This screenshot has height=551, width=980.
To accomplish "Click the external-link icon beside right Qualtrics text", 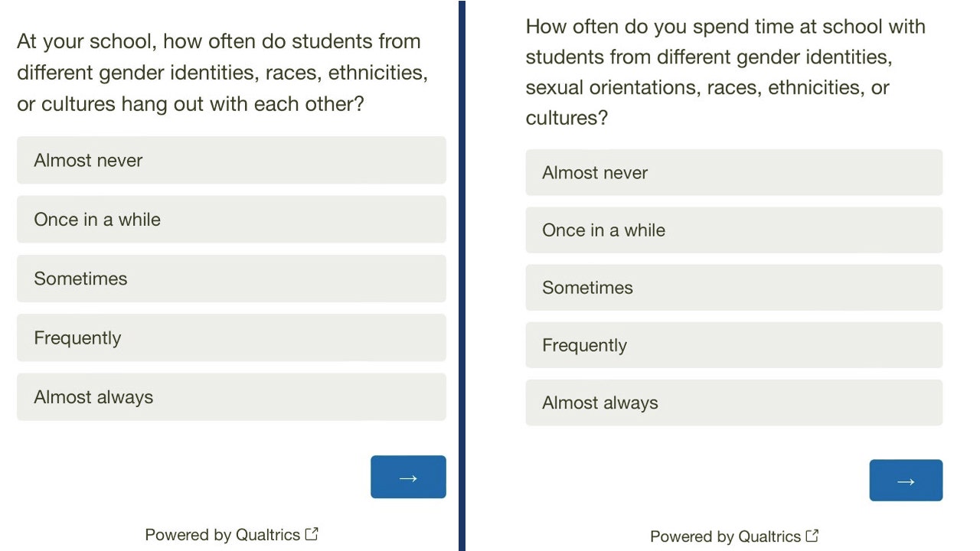I will 813,536.
